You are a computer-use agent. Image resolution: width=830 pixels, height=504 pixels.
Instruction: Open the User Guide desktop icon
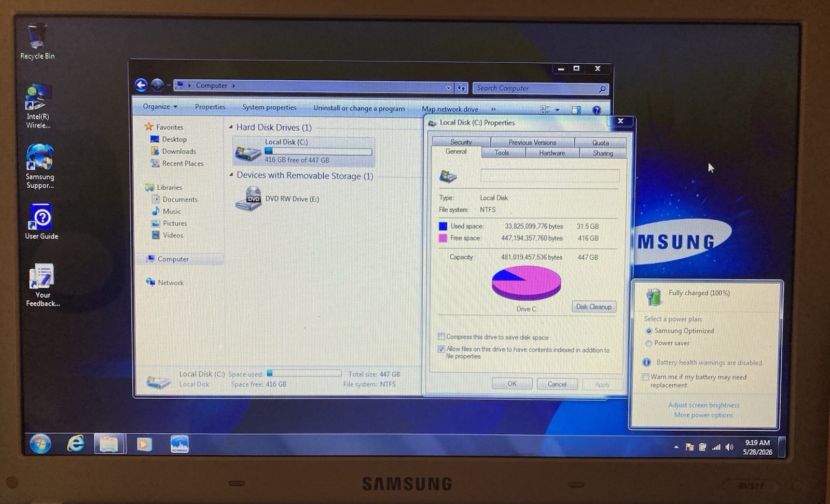[41, 222]
